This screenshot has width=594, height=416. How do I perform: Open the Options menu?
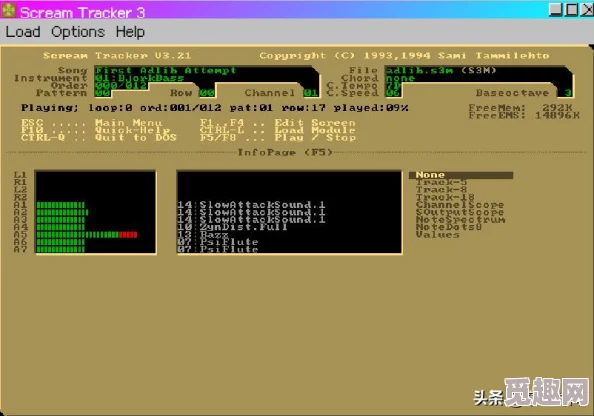(x=78, y=32)
